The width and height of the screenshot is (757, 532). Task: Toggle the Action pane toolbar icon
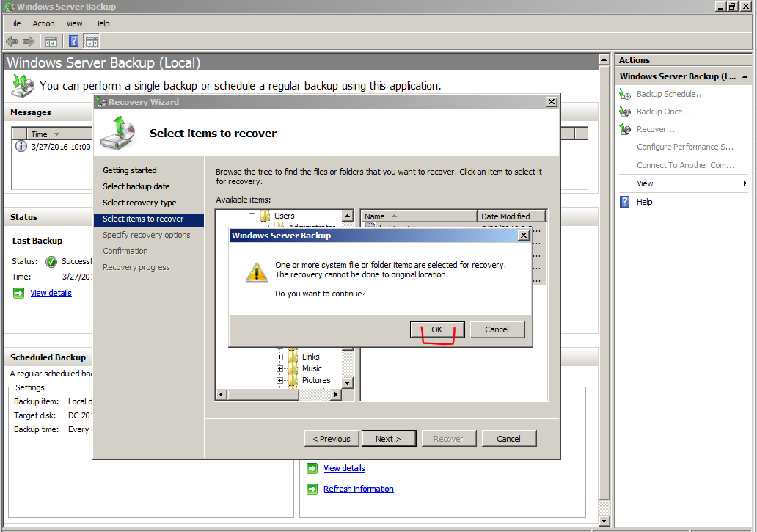(91, 42)
